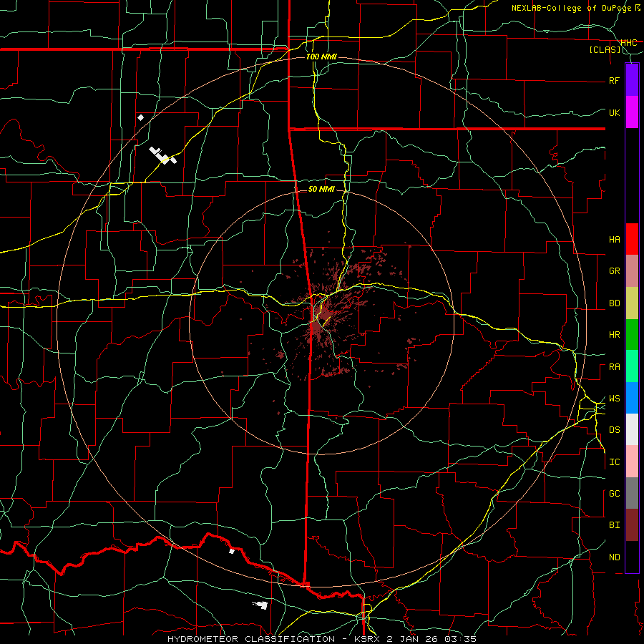Click the 100 NMI range ring label
This screenshot has height=644, width=644.
[x=321, y=57]
